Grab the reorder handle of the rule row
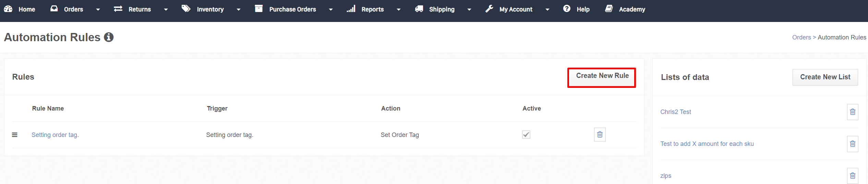Screen dimensions: 868x184 point(15,135)
